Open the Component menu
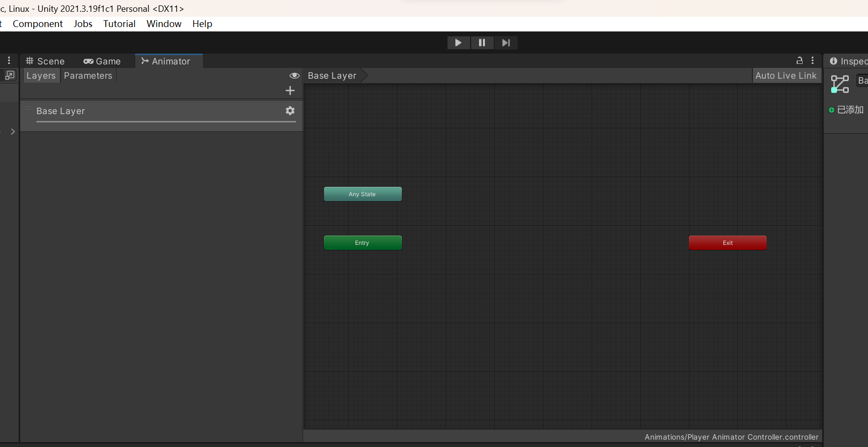The width and height of the screenshot is (868, 447). coord(38,24)
